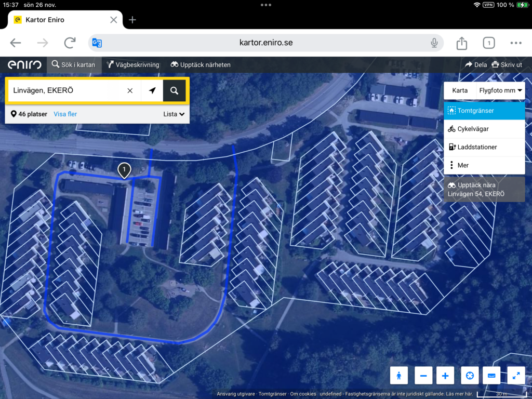Viewport: 532px width, 399px height.
Task: Open Upptäck närheten tab
Action: 201,65
